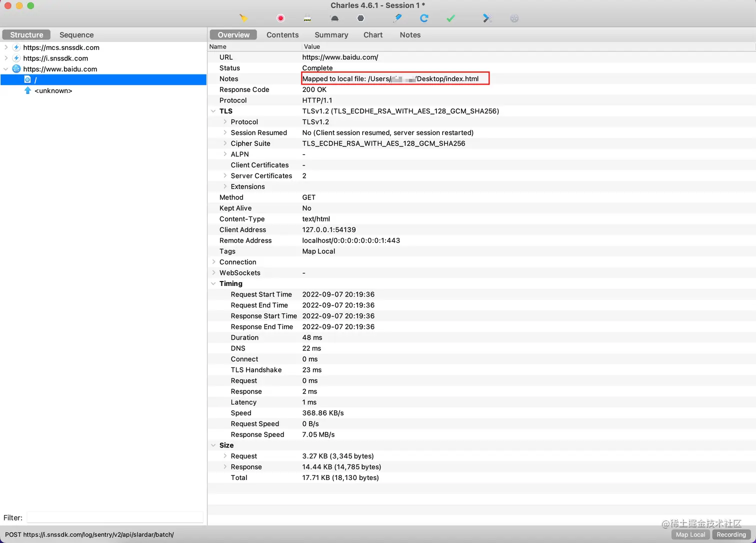Expand the Server Certificates row
Viewport: 756px width, 543px height.
click(225, 175)
